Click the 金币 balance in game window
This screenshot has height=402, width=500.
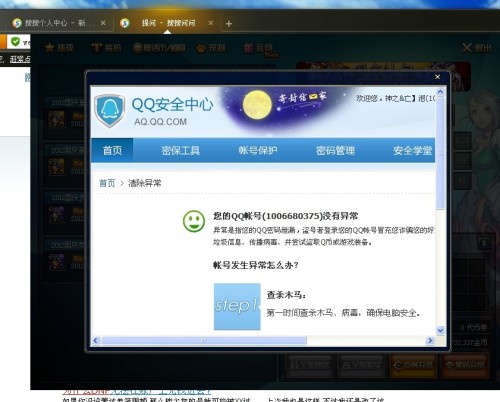[x=470, y=342]
